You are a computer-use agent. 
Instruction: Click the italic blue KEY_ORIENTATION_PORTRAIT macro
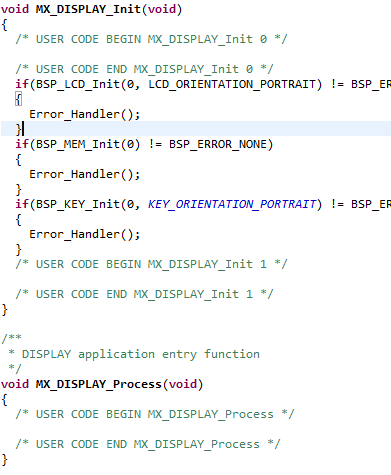coord(232,204)
